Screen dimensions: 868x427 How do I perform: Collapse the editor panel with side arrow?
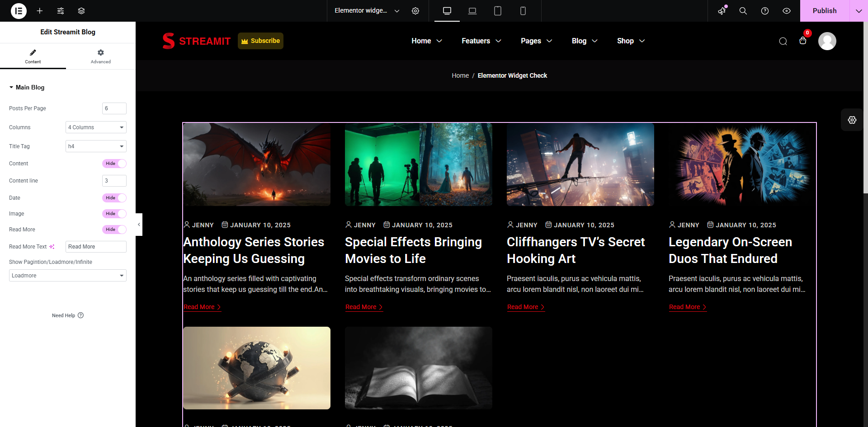click(139, 225)
